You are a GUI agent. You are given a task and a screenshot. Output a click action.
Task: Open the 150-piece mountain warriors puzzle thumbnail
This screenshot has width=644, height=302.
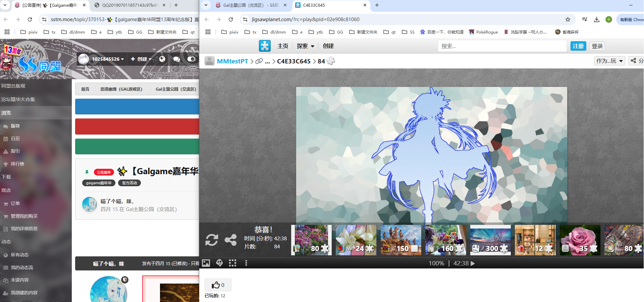pyautogui.click(x=401, y=240)
